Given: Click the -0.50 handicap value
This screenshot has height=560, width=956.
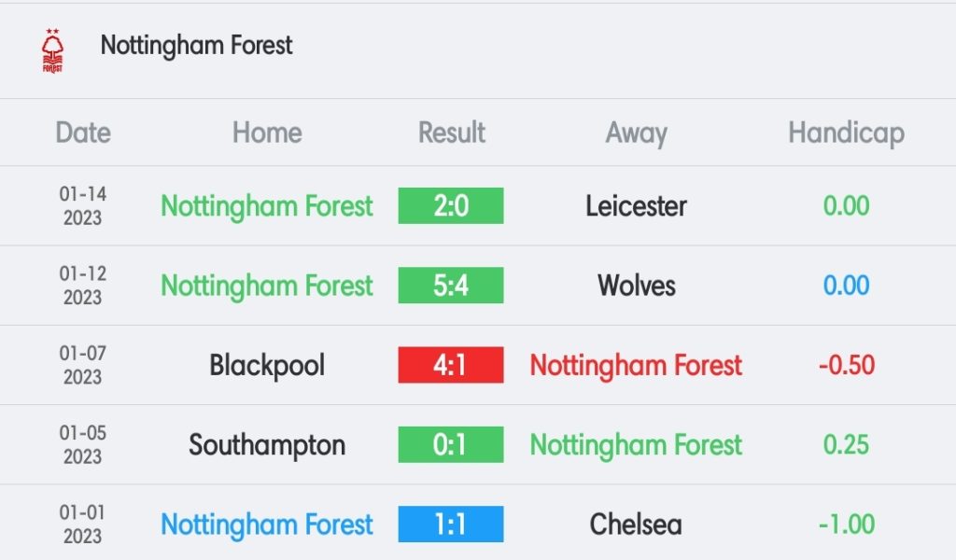Looking at the screenshot, I should pyautogui.click(x=846, y=365).
